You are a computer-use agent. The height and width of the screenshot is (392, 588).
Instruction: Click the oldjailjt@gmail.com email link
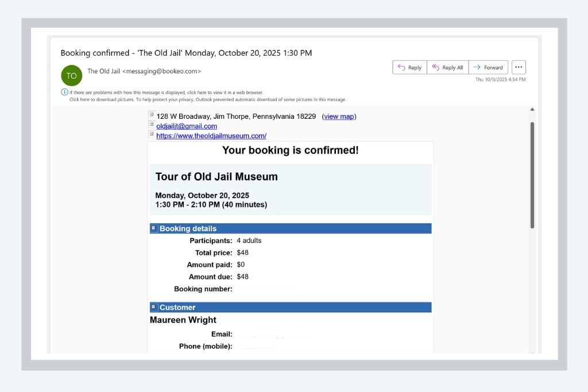point(187,126)
